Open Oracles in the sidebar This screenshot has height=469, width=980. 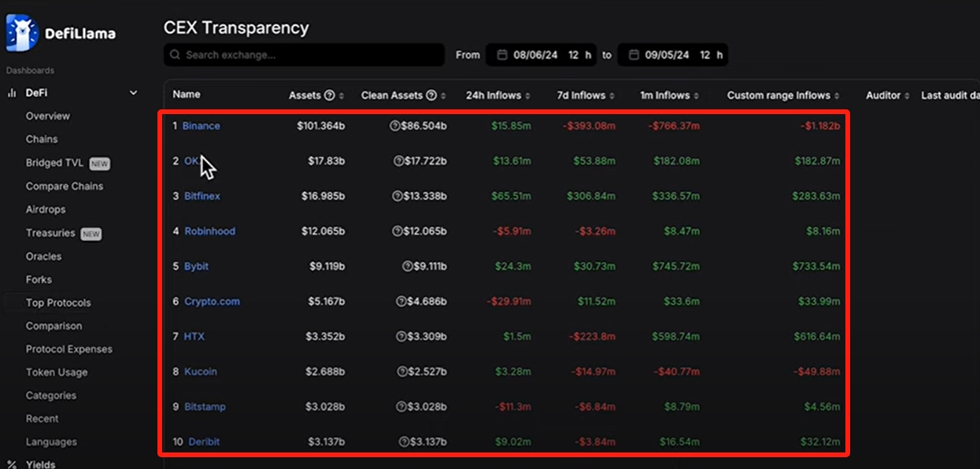tap(43, 257)
